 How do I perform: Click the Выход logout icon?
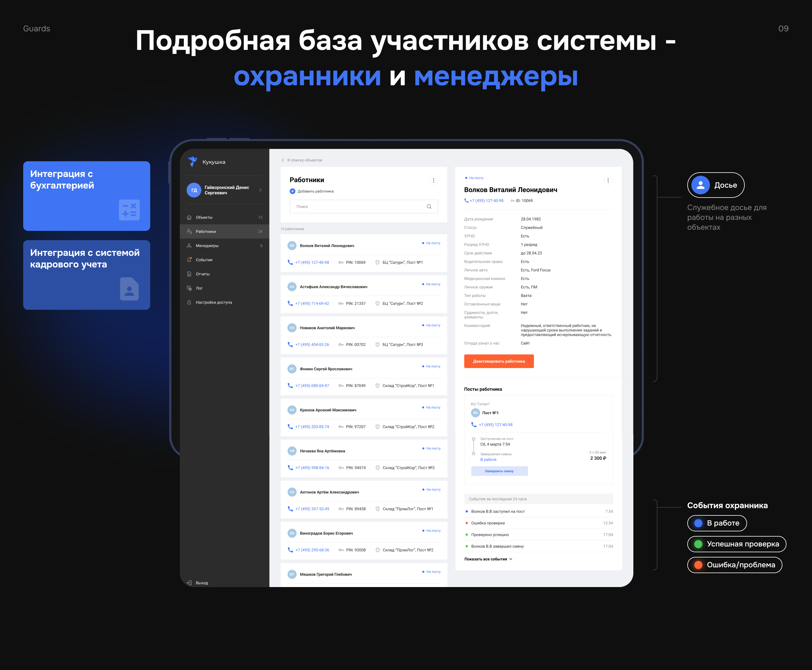click(x=189, y=583)
